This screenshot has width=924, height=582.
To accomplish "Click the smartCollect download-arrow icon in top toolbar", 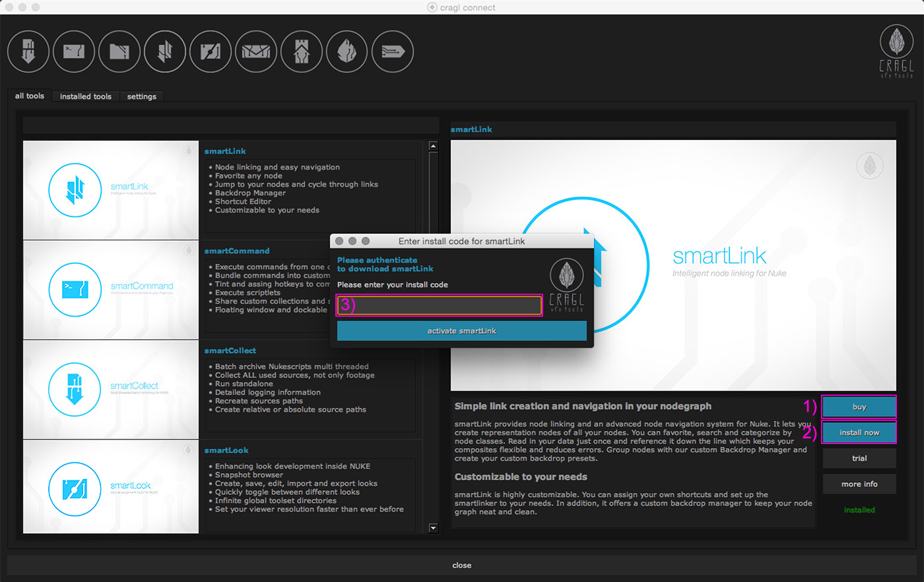I will (28, 51).
